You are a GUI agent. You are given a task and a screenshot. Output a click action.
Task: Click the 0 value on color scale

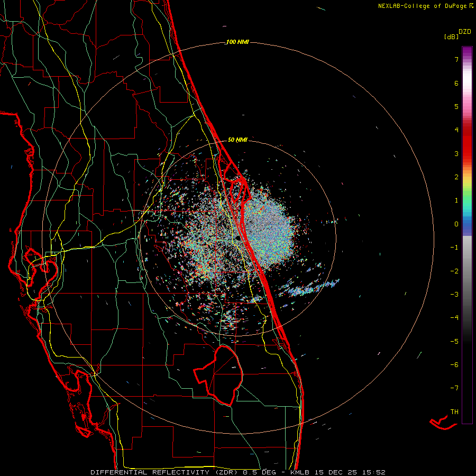click(456, 224)
